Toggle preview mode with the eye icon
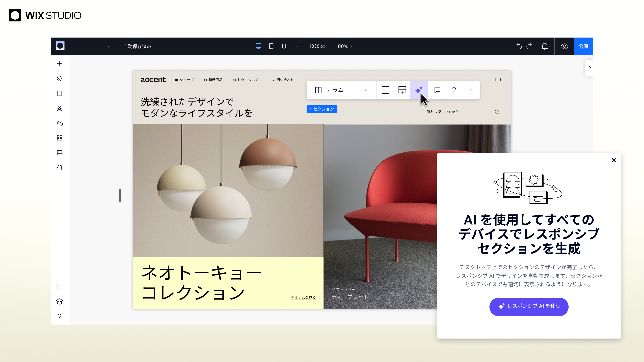The width and height of the screenshot is (644, 362). point(564,46)
